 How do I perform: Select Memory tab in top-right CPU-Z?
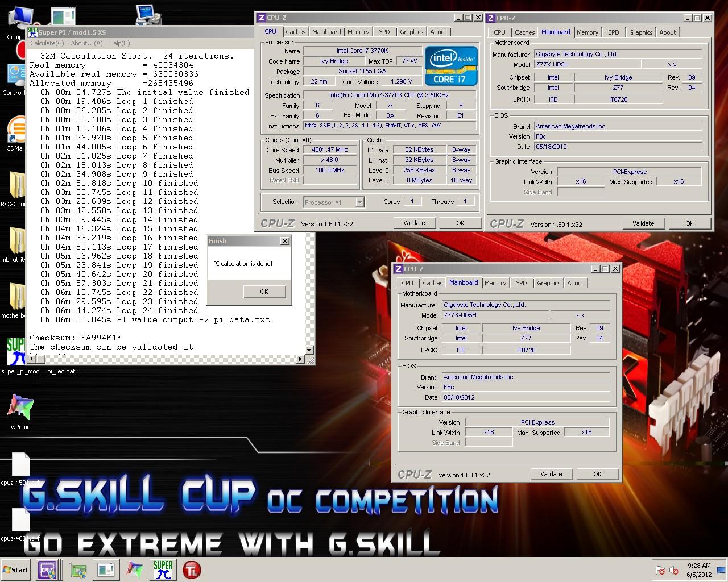(588, 32)
